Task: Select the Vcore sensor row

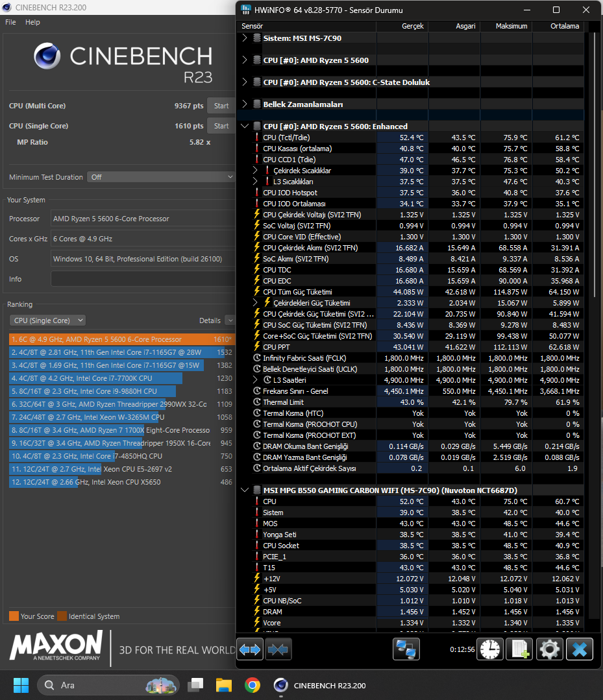Action: 410,622
